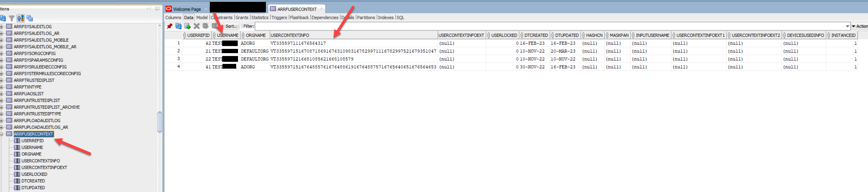Apply a filter in Connections panel

pyautogui.click(x=12, y=18)
